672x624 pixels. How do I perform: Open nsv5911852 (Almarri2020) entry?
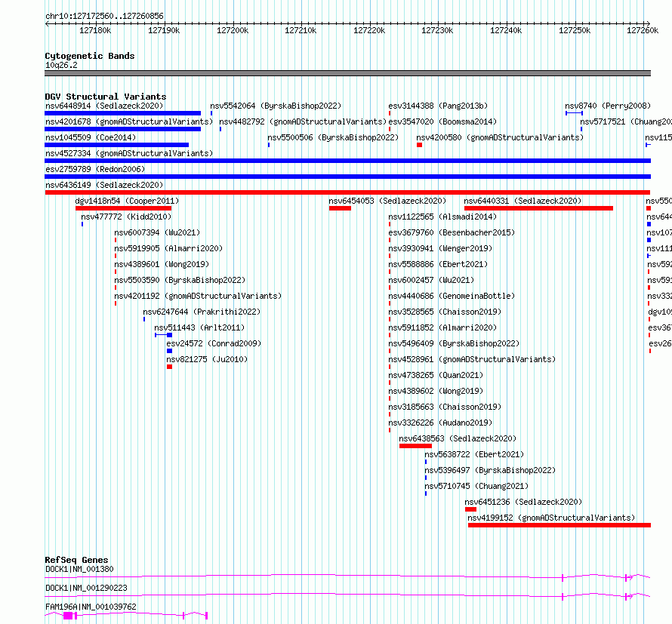(x=442, y=327)
